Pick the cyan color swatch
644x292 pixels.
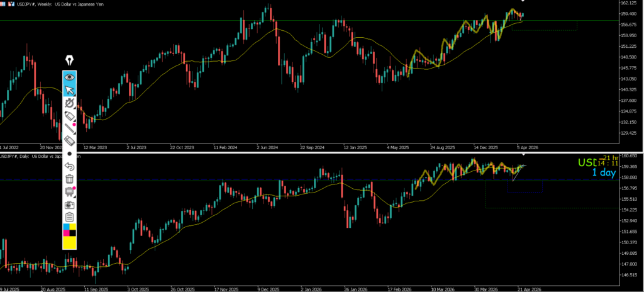coord(65,227)
